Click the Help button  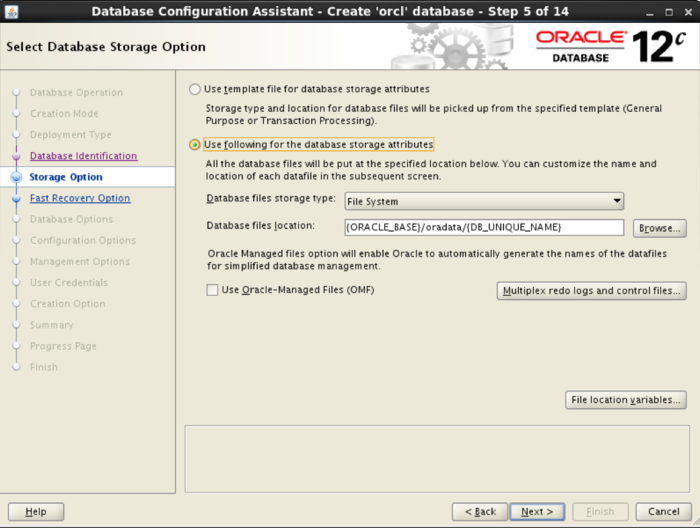click(36, 511)
